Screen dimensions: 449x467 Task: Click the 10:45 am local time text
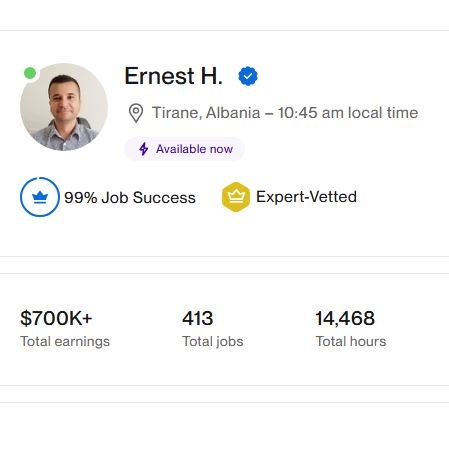pyautogui.click(x=348, y=113)
